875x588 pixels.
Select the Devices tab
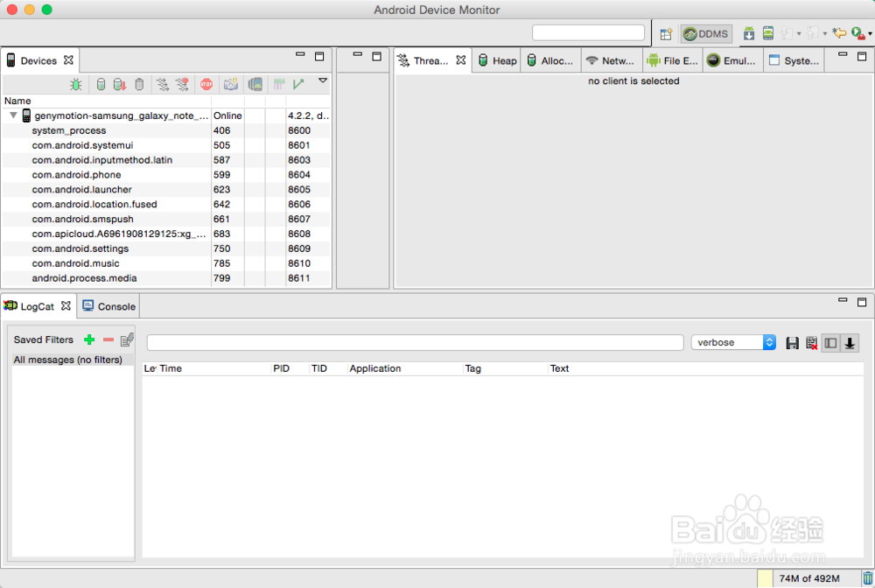click(38, 60)
